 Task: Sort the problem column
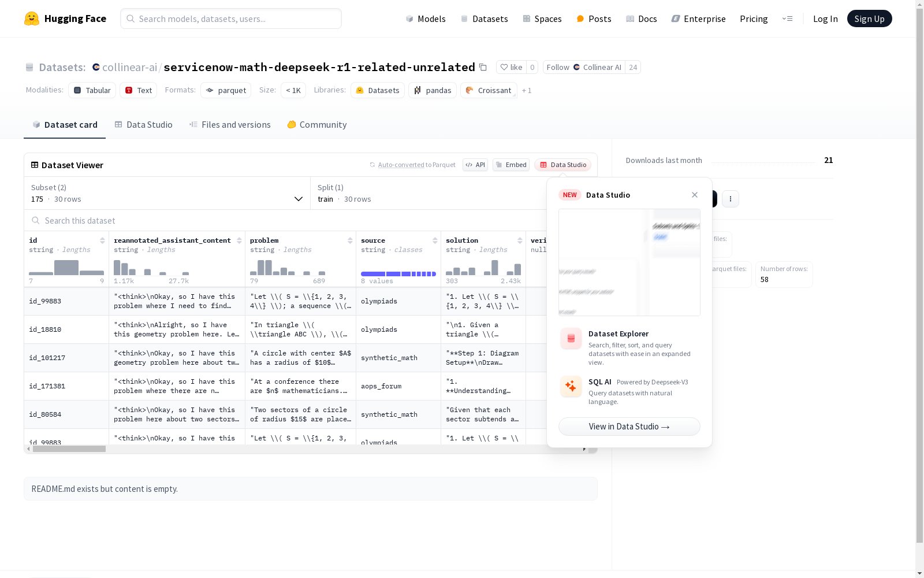click(x=350, y=240)
